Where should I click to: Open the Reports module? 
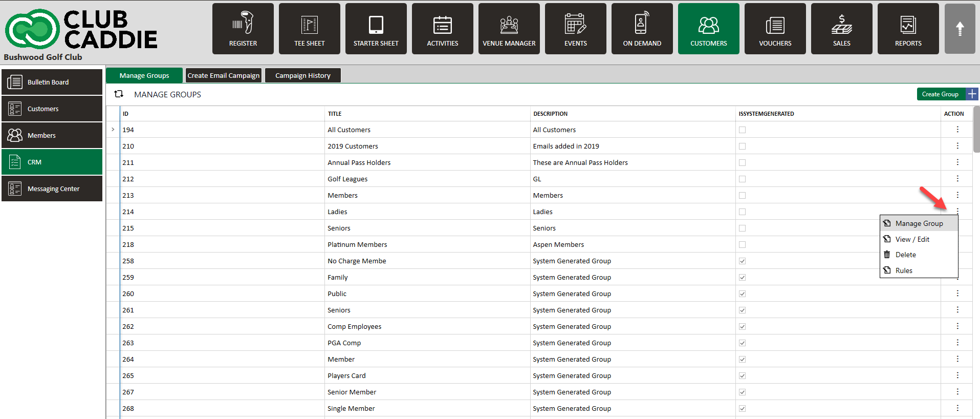click(908, 29)
